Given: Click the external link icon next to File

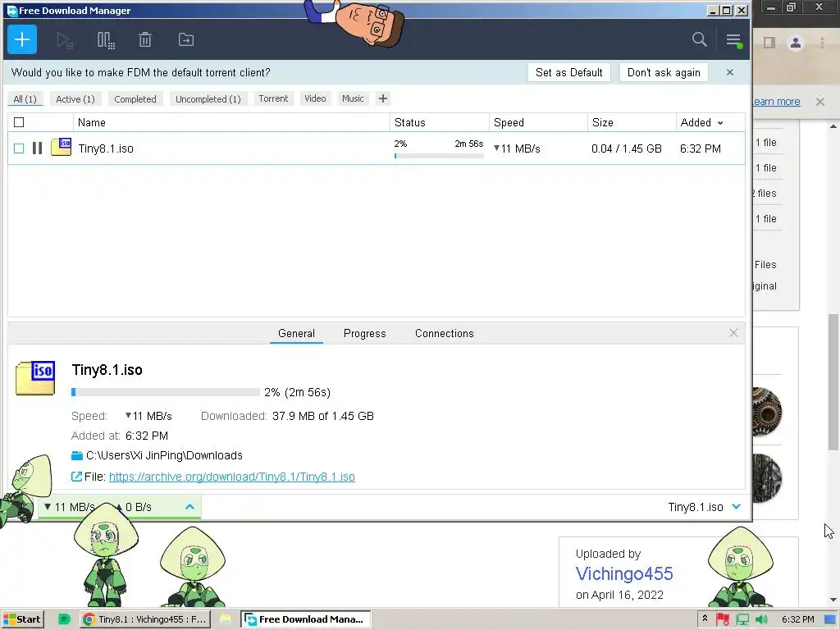Looking at the screenshot, I should pos(76,477).
